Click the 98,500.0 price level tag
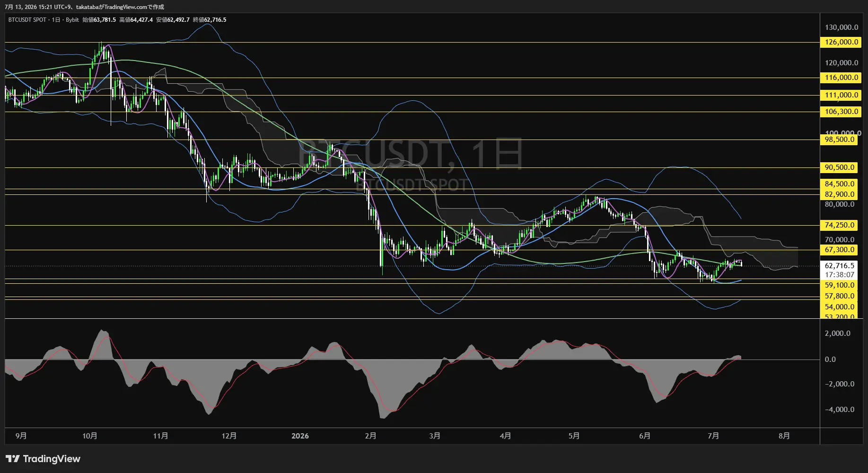Viewport: 868px width, 473px height. pos(839,140)
